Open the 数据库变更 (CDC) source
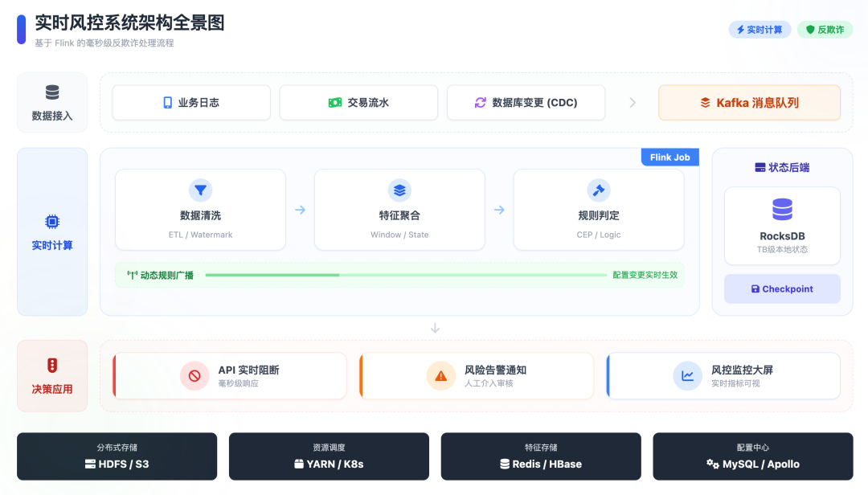 click(526, 103)
